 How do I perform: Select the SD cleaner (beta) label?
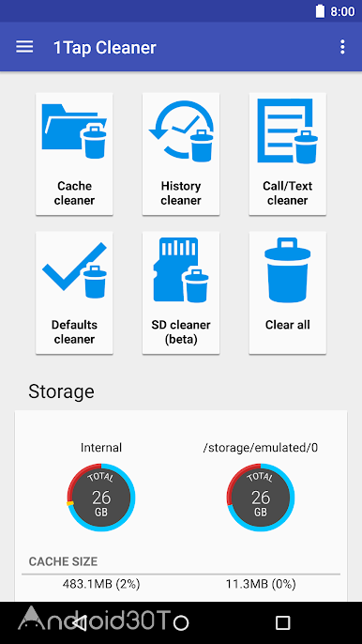(x=181, y=332)
